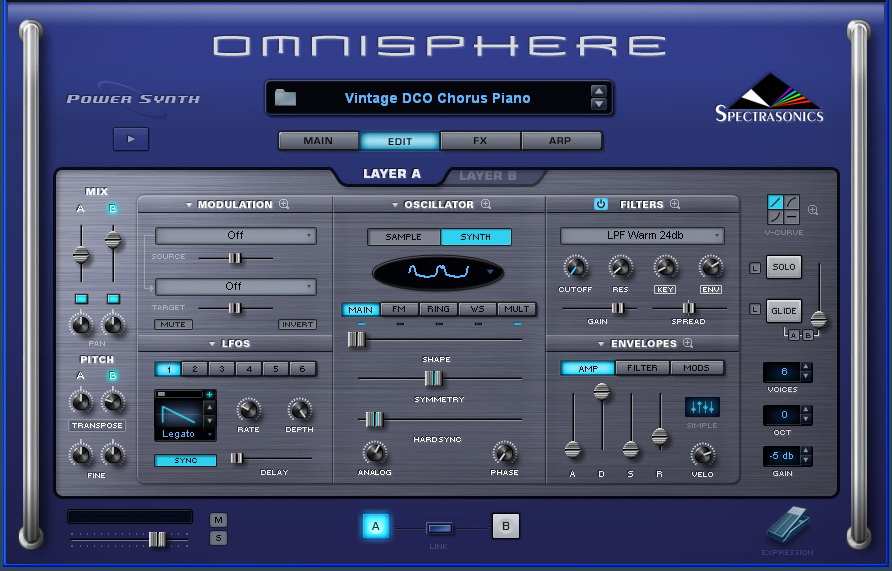The width and height of the screenshot is (892, 571).
Task: Switch to the ARP page tab
Action: (560, 140)
